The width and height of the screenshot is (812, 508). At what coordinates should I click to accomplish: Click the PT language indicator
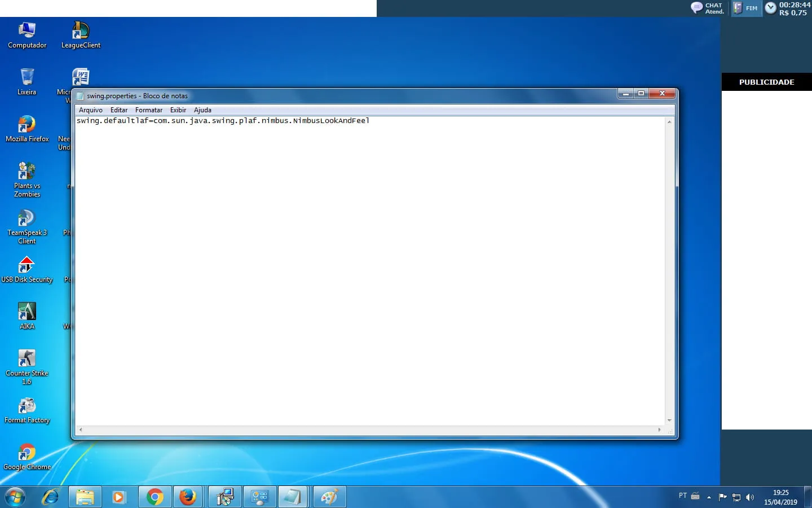[683, 496]
